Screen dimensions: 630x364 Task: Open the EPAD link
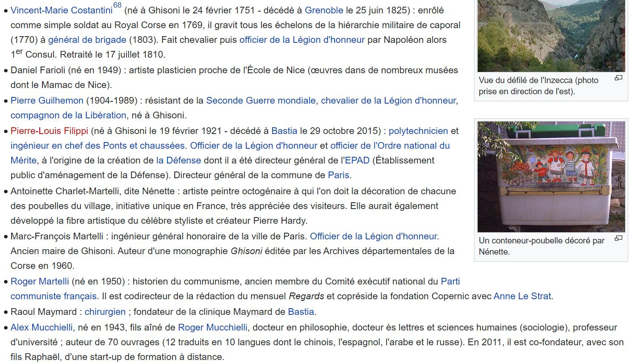[357, 160]
